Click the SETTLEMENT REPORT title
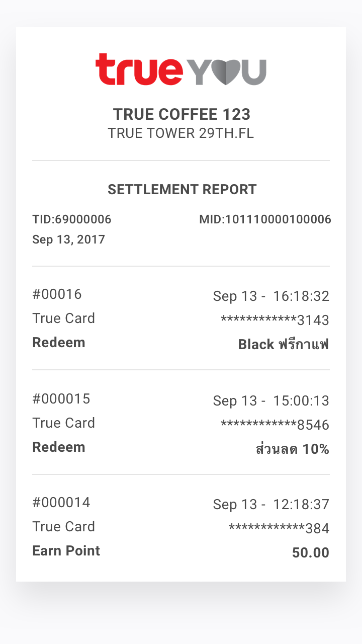Viewport: 362px width, 644px height. click(182, 190)
